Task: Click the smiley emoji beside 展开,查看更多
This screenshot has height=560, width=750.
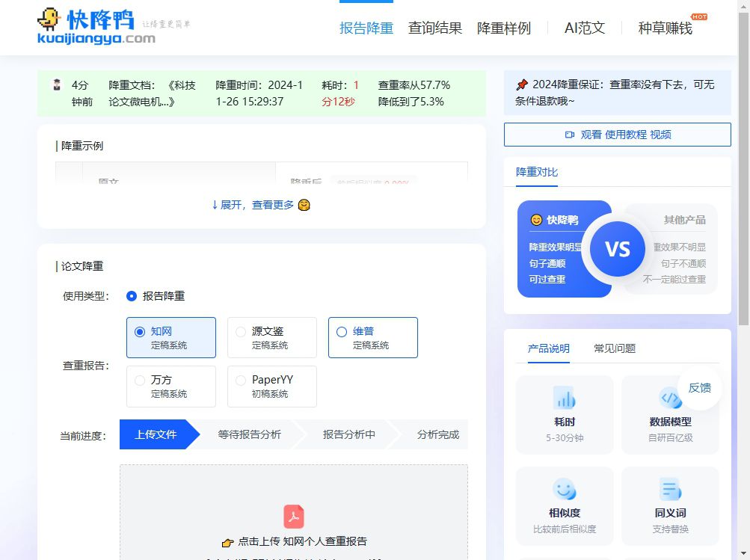Action: 304,205
